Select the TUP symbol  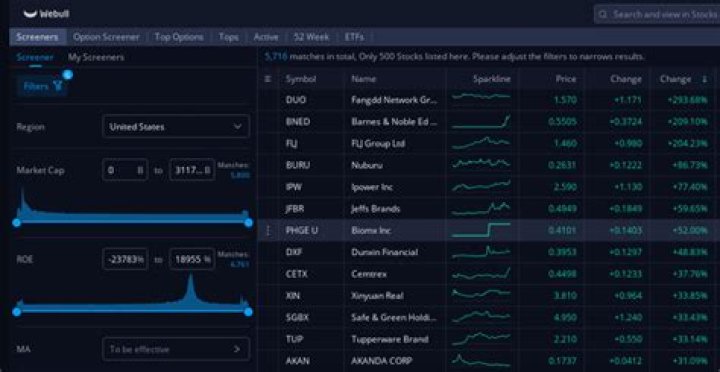[293, 339]
